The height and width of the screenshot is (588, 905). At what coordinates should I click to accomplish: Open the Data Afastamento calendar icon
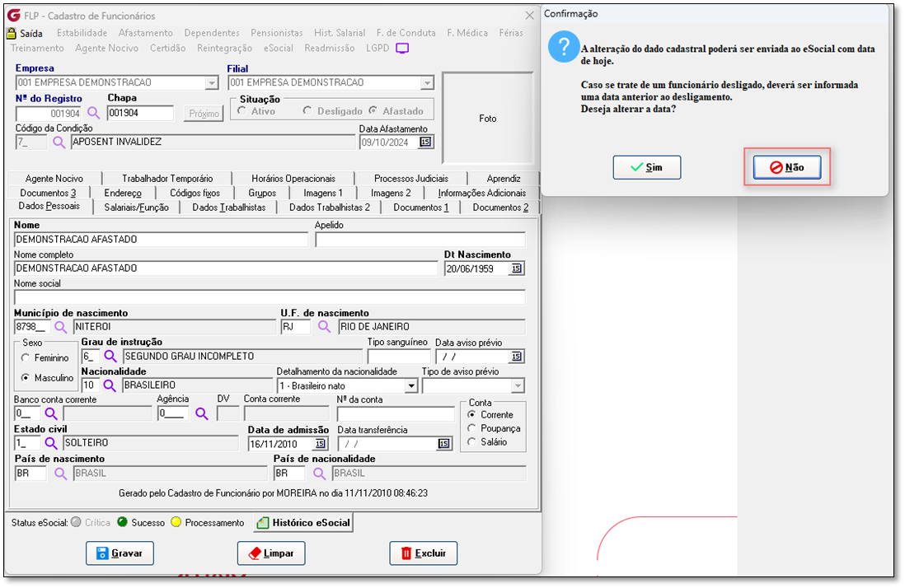pyautogui.click(x=425, y=142)
